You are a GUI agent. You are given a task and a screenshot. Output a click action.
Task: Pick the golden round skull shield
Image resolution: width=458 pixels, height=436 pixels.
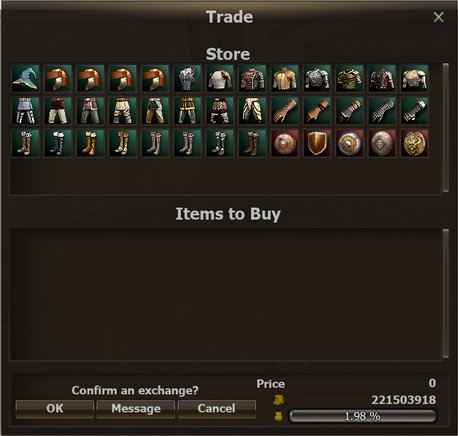pos(414,143)
